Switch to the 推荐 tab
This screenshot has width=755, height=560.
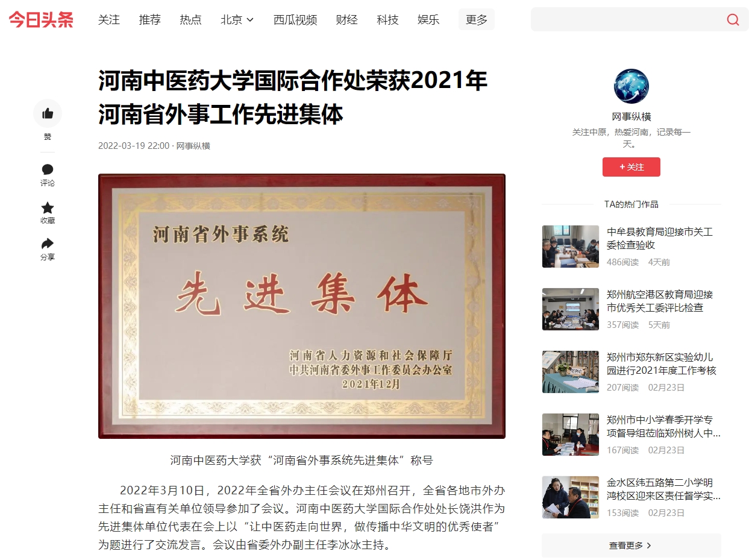click(x=149, y=20)
